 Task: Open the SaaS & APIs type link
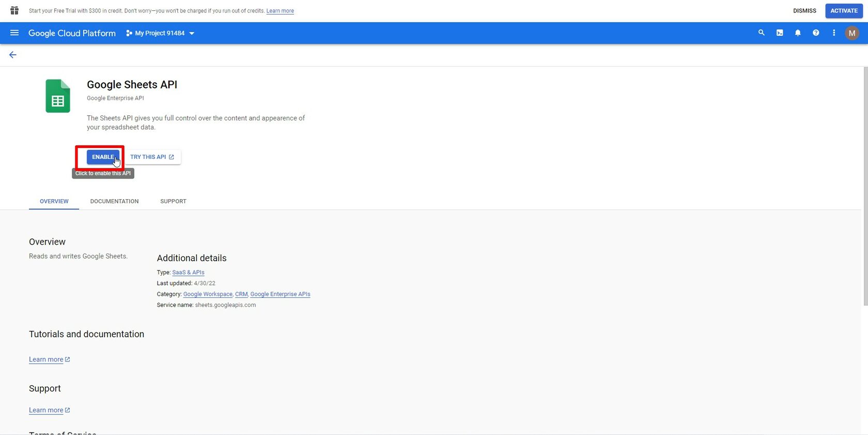coord(188,273)
